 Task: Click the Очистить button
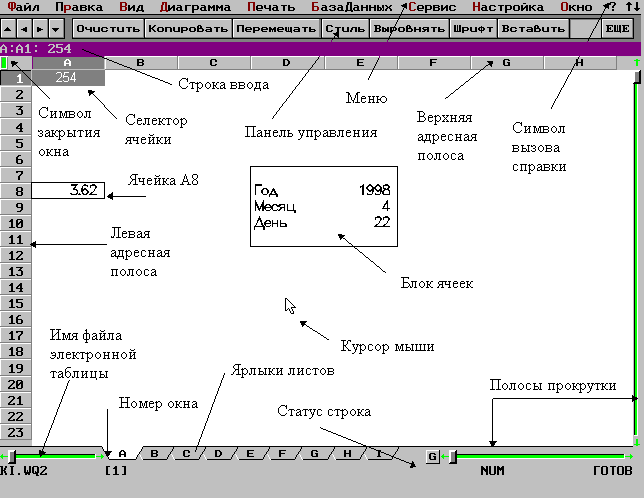108,29
